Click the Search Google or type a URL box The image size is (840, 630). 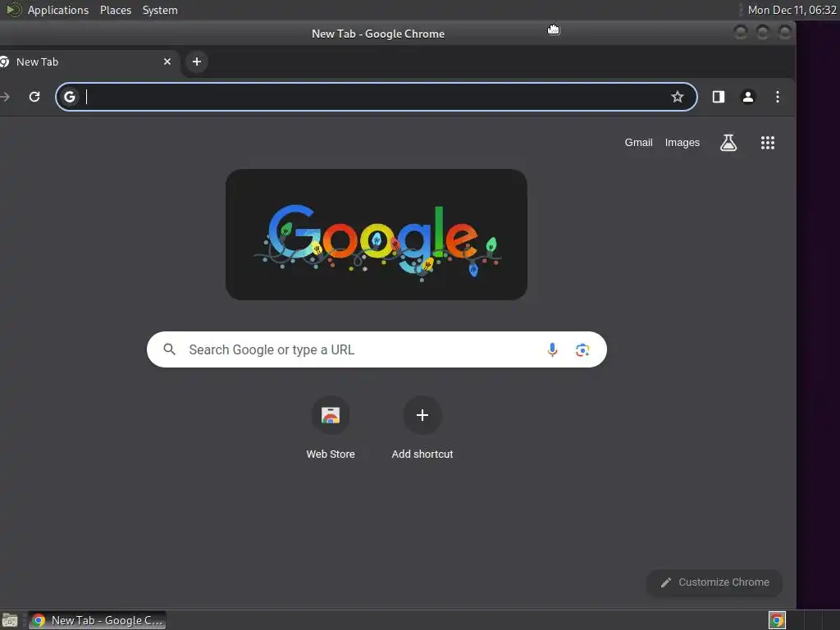click(x=377, y=349)
